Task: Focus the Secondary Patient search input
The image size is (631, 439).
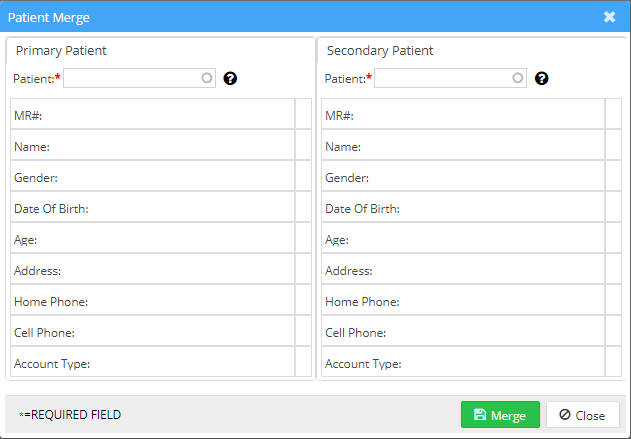Action: (444, 78)
